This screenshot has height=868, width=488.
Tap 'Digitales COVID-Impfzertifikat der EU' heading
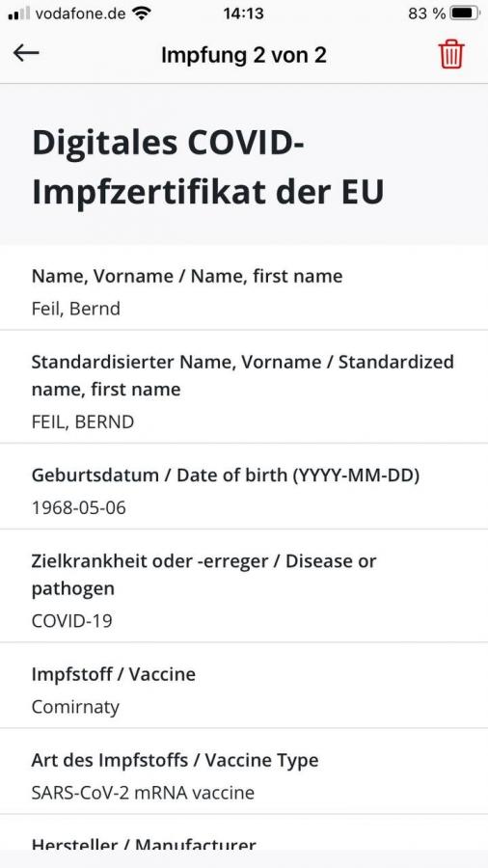tap(208, 168)
